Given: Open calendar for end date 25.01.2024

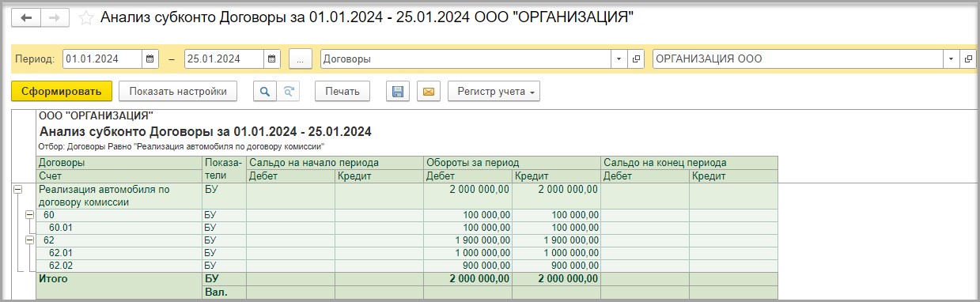Looking at the screenshot, I should [x=272, y=59].
